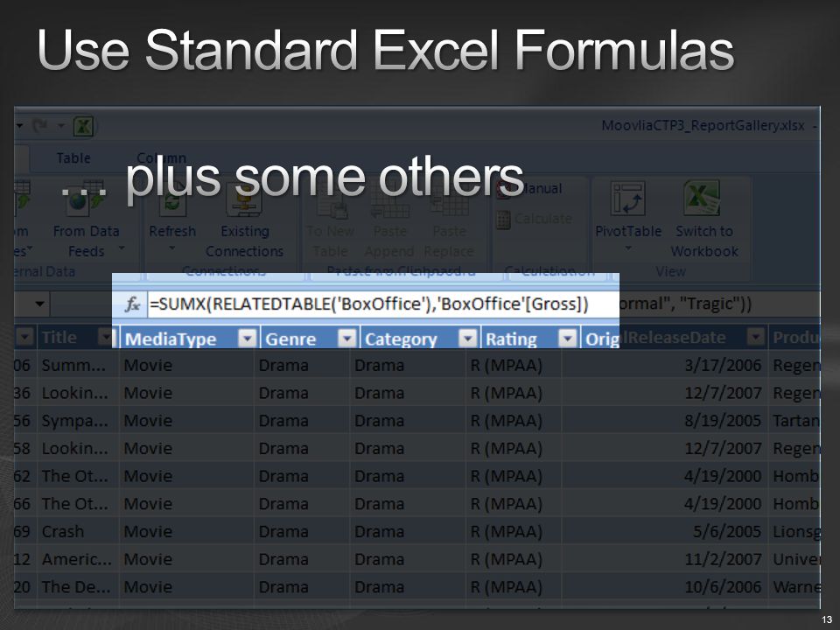The height and width of the screenshot is (630, 840).
Task: Open Existing Connections icon
Action: pyautogui.click(x=244, y=200)
